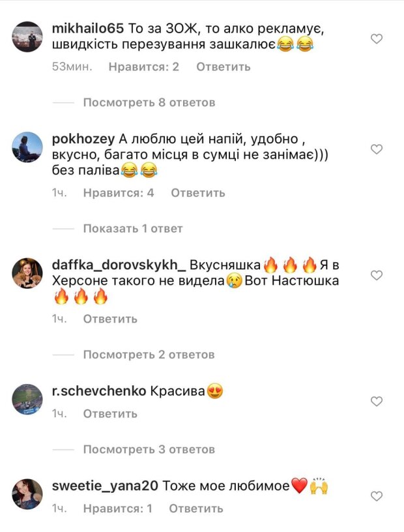Click 'Ответить' under sweetie_yana20 comment

tap(196, 509)
